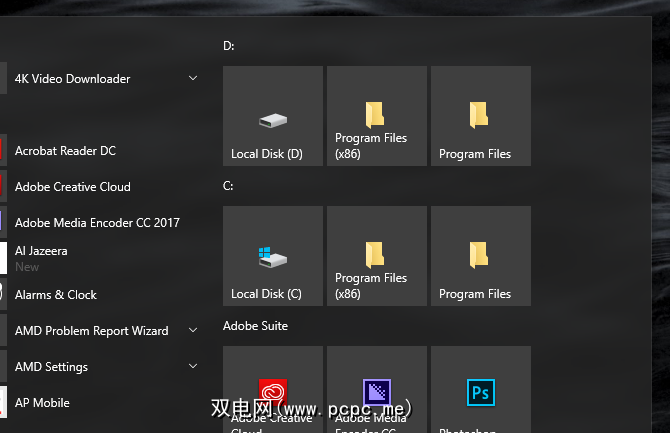The height and width of the screenshot is (433, 670).
Task: Open Adobe Creative Cloud in app list
Action: (103, 187)
